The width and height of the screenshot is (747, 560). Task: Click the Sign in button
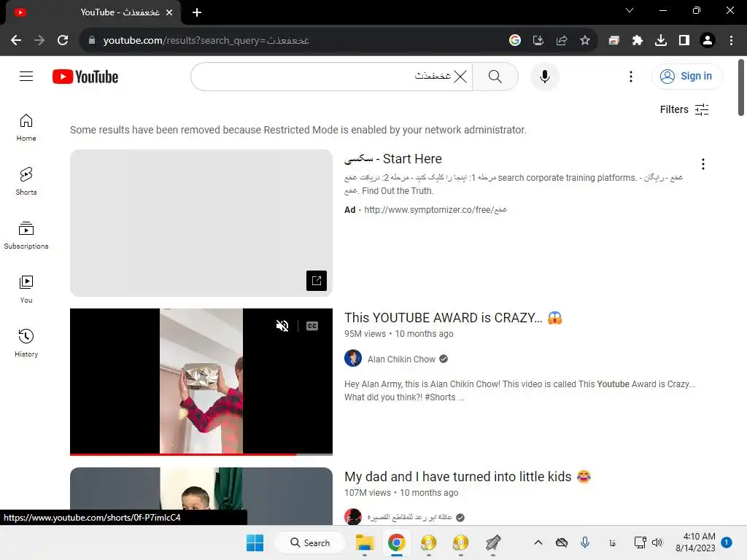pos(687,76)
